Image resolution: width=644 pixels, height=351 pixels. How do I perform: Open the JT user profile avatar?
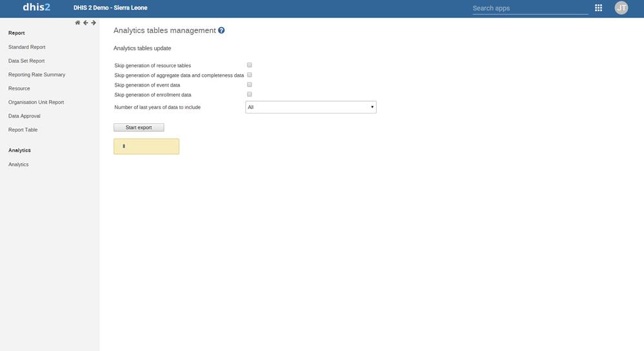point(621,8)
